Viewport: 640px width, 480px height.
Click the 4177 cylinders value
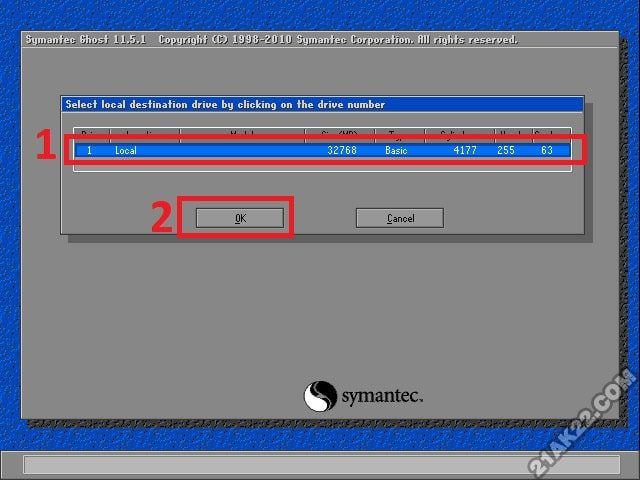pos(465,151)
